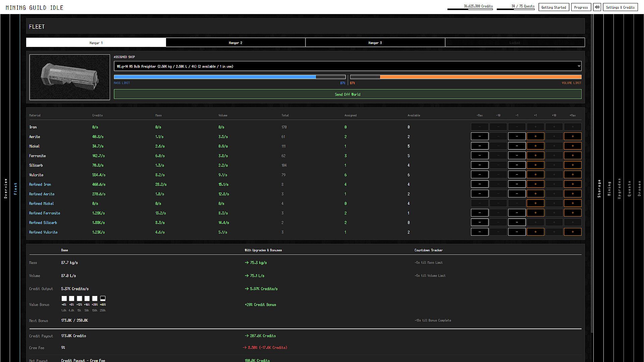The width and height of the screenshot is (644, 362).
Task: Add max Refined Vulcrite to cargo
Action: click(573, 232)
